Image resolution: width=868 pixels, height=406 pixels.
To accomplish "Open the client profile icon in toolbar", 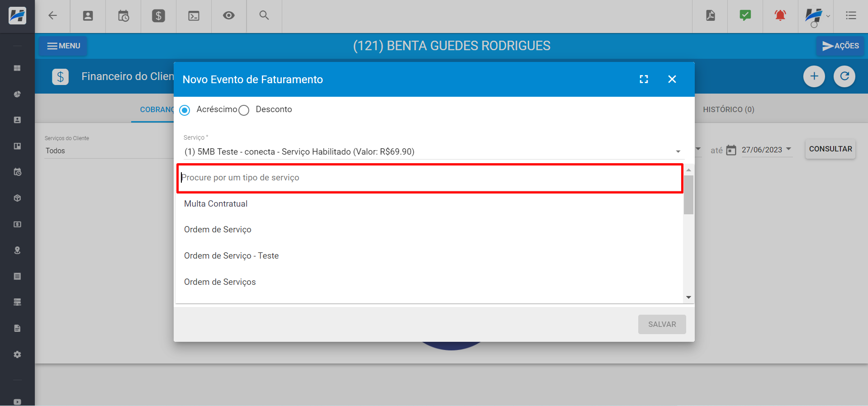I will [x=88, y=16].
